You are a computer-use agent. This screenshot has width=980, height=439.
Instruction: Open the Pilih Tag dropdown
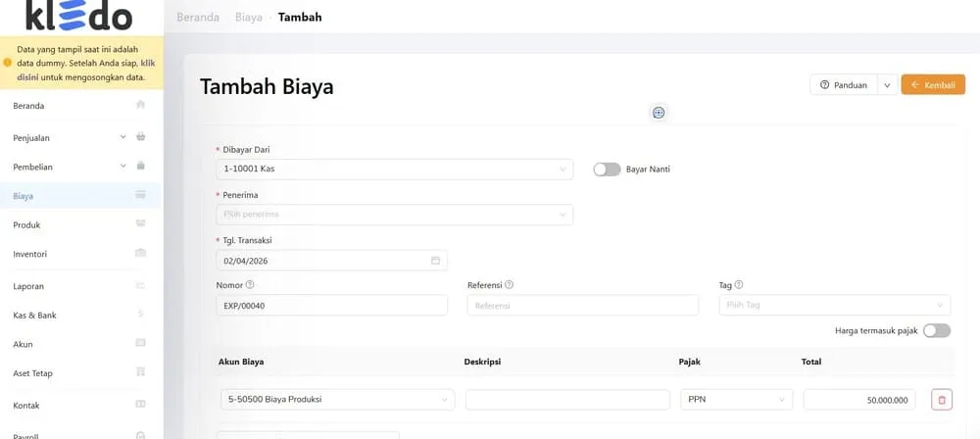click(835, 305)
